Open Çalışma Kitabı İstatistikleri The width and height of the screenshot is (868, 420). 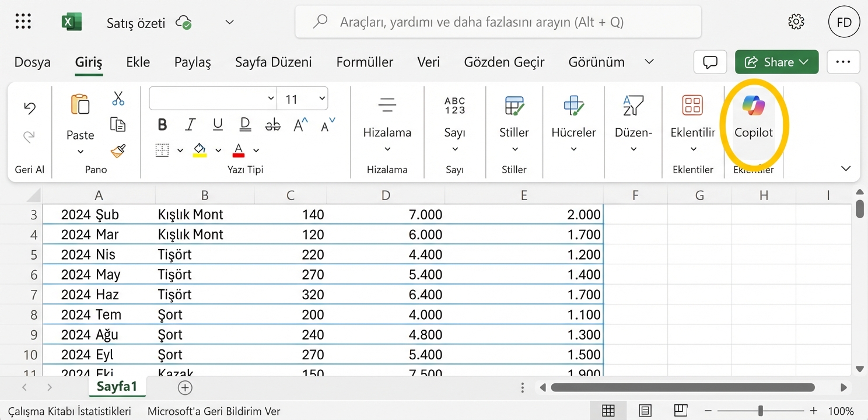pos(69,411)
